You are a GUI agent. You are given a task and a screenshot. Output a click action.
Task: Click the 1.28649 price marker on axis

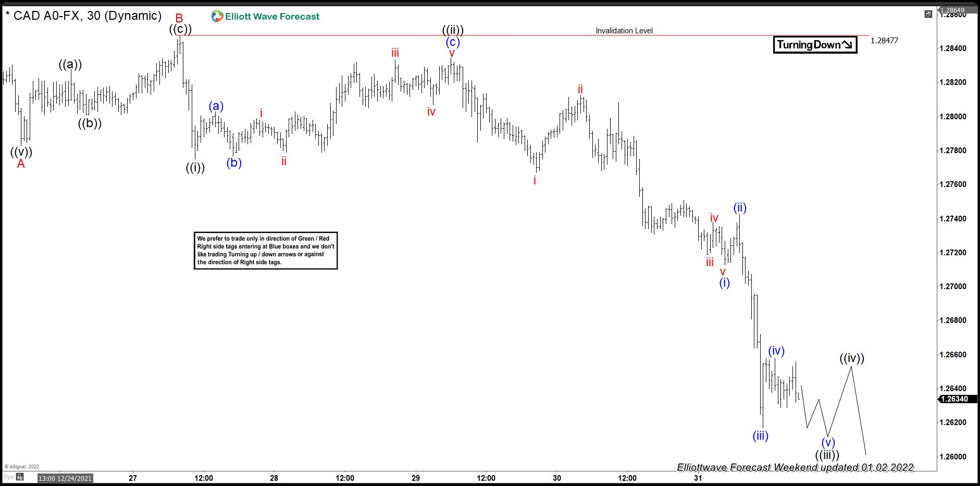(958, 10)
